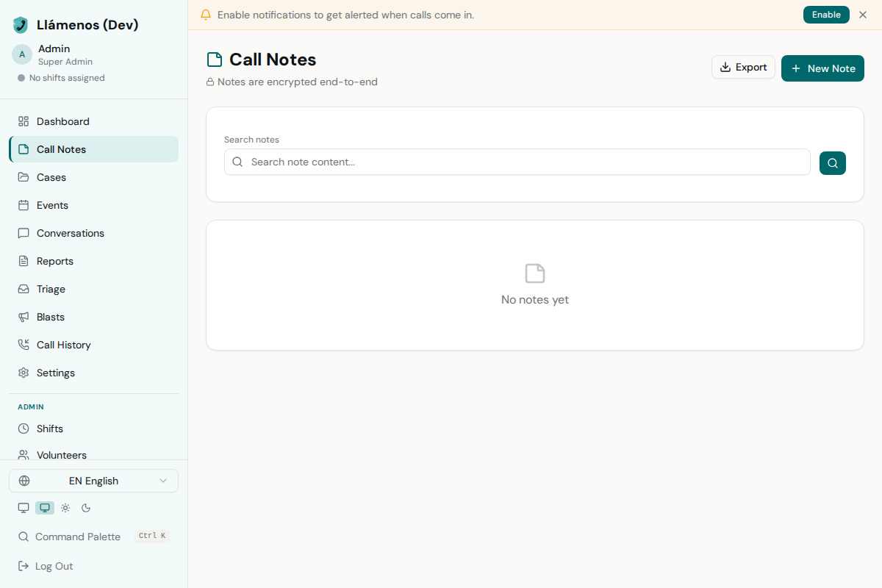Click the "No shifts assigned" status text
The height and width of the screenshot is (588, 882).
67,78
